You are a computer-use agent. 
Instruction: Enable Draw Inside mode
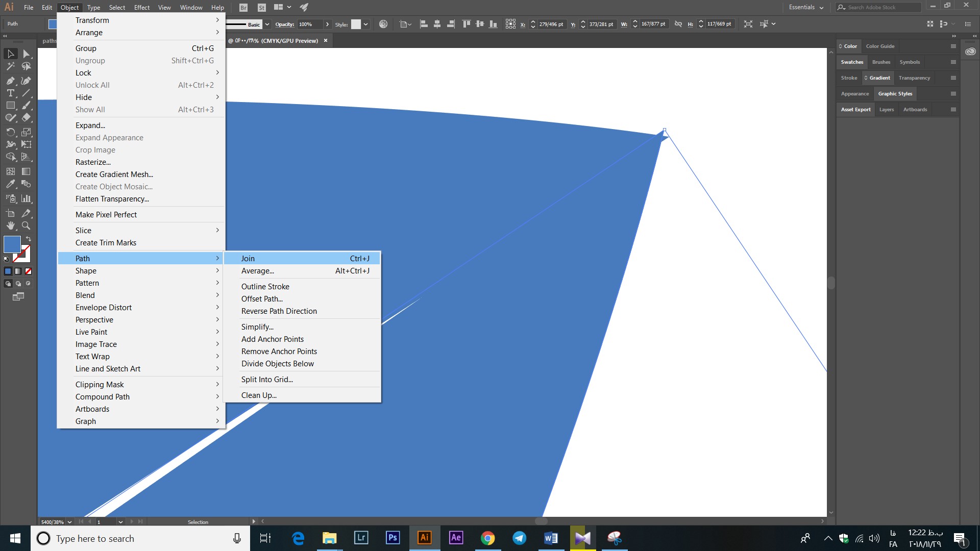(29, 284)
